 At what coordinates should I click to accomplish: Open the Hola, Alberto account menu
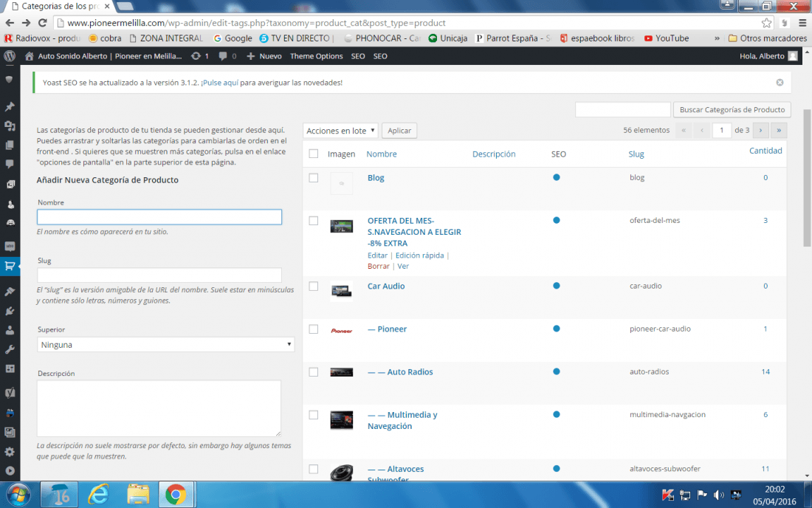click(768, 56)
